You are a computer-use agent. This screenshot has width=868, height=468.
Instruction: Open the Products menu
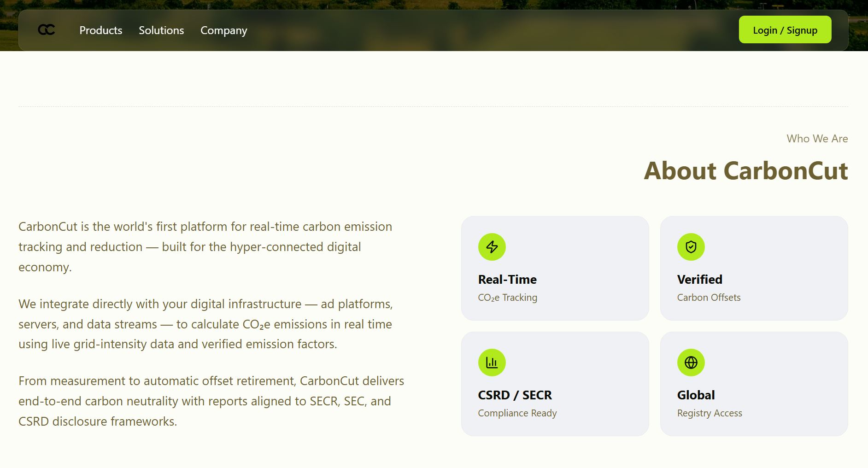[101, 30]
